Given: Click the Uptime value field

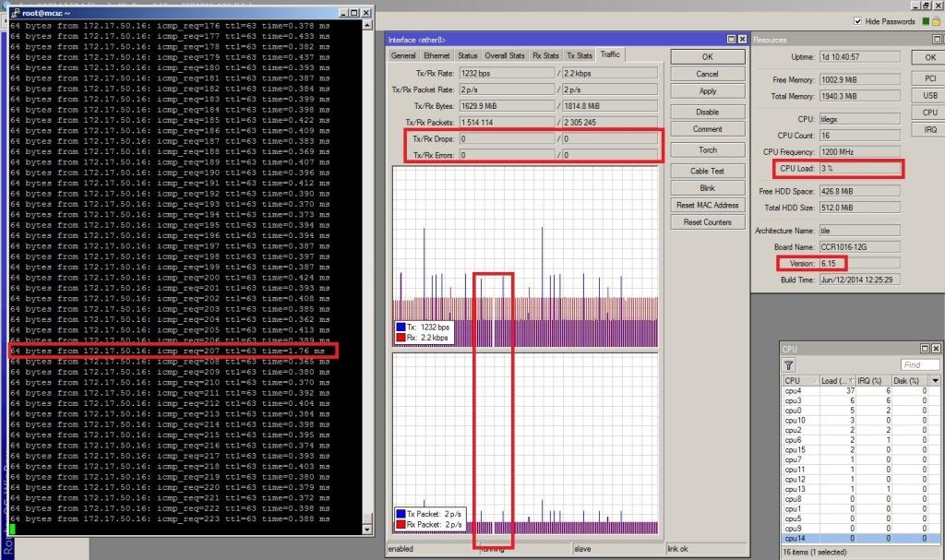Looking at the screenshot, I should (859, 56).
